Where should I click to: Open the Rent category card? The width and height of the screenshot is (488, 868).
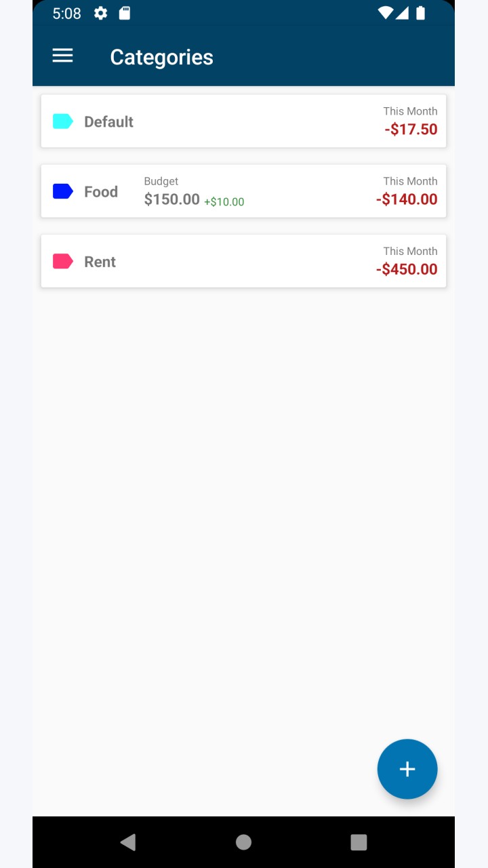tap(243, 261)
